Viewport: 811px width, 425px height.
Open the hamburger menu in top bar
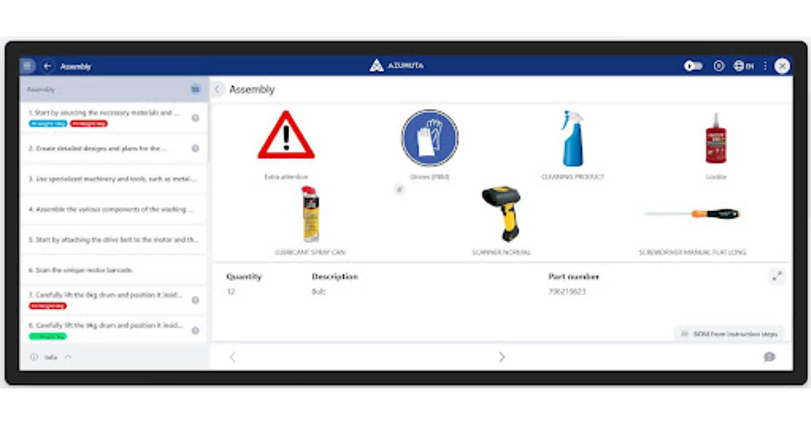[x=27, y=66]
